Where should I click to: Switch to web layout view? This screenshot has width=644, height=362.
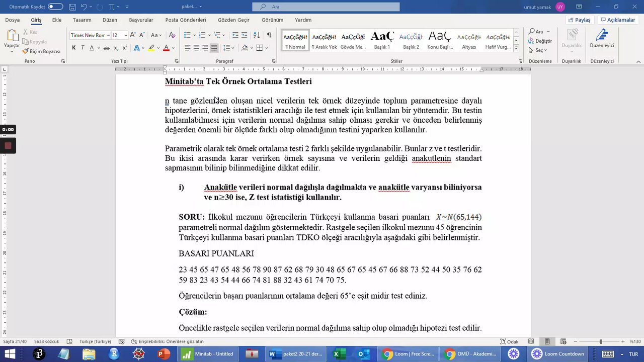pyautogui.click(x=562, y=341)
